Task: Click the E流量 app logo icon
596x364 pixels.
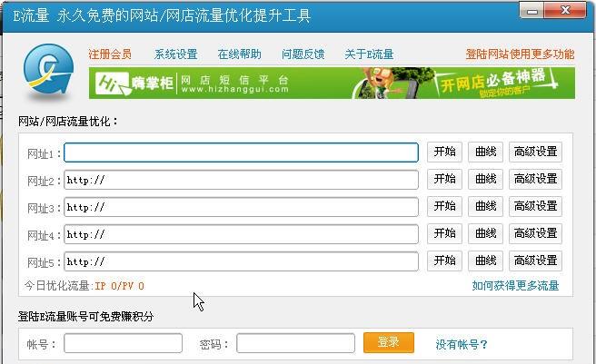Action: pyautogui.click(x=46, y=74)
